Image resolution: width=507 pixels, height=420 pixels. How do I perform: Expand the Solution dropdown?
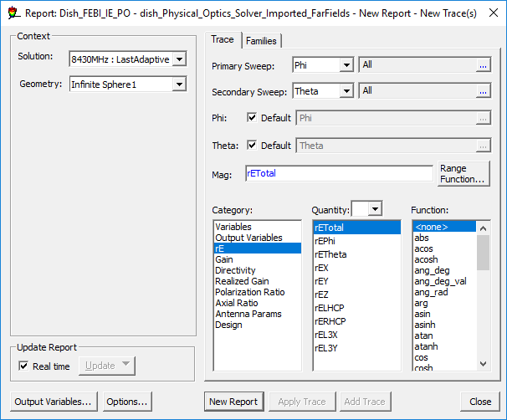click(179, 59)
